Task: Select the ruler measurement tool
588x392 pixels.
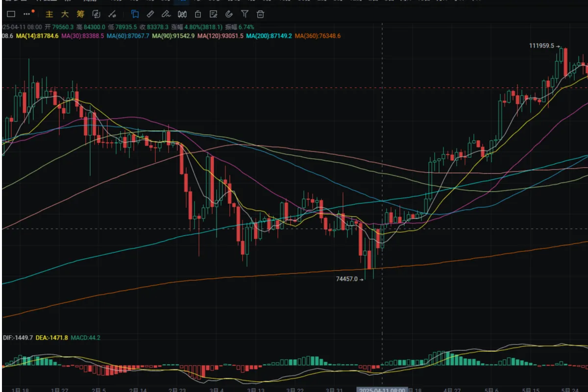Action: [x=150, y=14]
